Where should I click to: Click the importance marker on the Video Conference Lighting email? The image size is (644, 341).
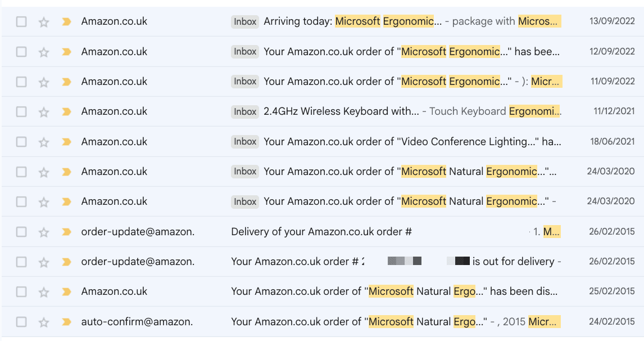(x=66, y=141)
